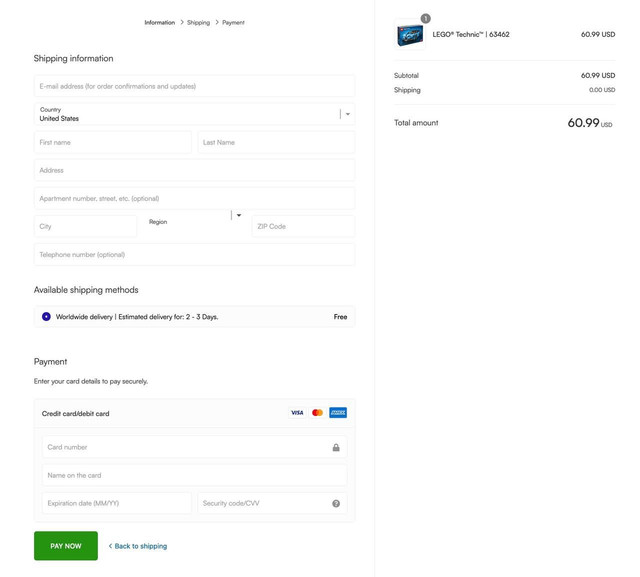Click the item quantity badge on product image
640x577 pixels.
click(x=425, y=18)
